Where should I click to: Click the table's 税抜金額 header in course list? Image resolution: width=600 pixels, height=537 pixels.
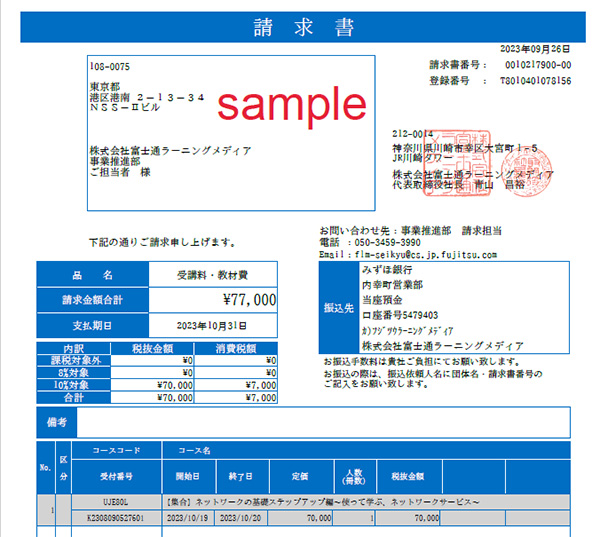(409, 477)
